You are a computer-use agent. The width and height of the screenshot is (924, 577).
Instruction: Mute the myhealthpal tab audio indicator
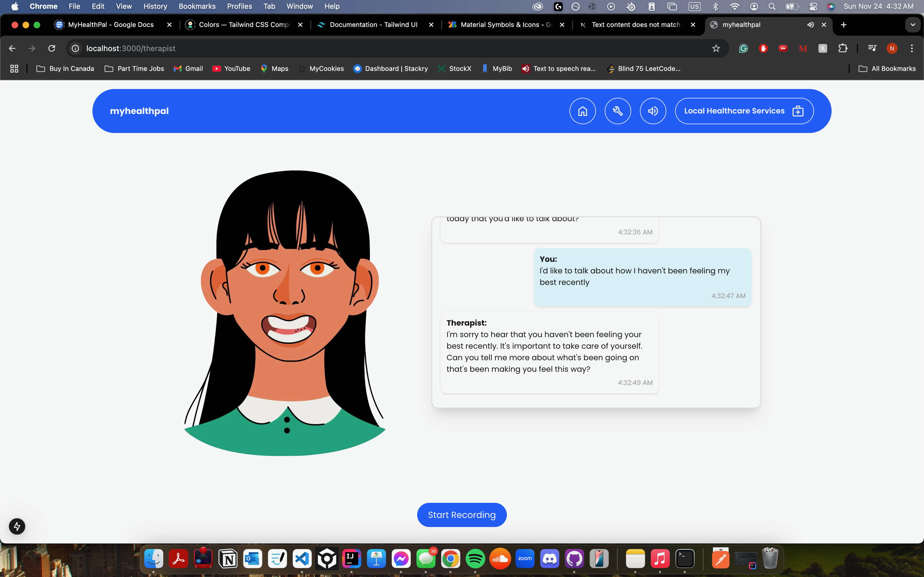810,25
